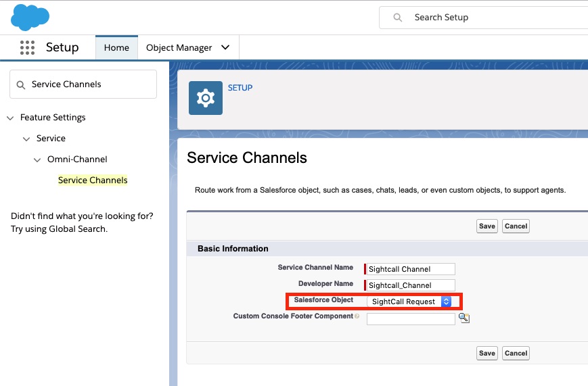Click the bottom Save button
The image size is (588, 386).
pos(487,353)
